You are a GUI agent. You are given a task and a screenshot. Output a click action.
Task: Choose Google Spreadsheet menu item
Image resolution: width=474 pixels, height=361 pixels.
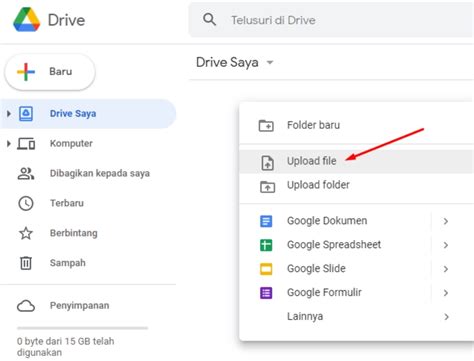[357, 245]
